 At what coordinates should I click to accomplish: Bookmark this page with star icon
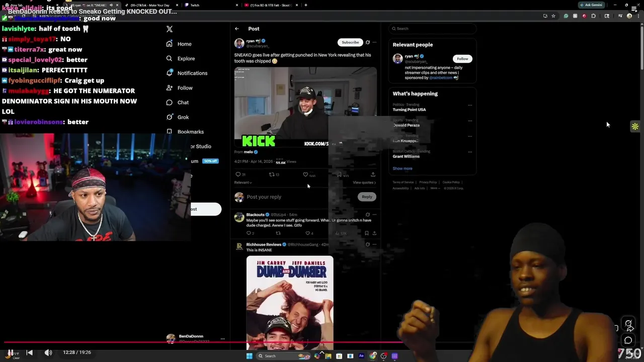pos(553,16)
